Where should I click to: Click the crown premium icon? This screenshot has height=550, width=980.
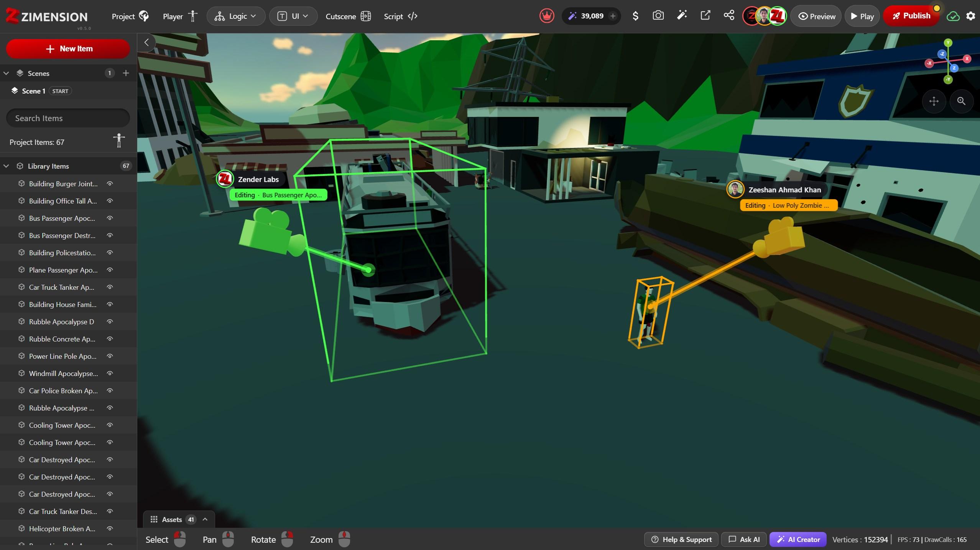click(x=546, y=16)
